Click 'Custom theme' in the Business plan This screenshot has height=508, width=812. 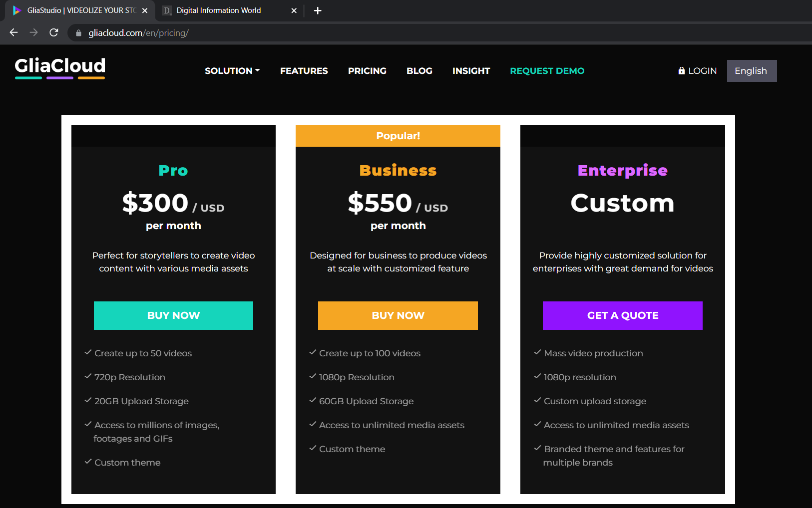click(352, 449)
